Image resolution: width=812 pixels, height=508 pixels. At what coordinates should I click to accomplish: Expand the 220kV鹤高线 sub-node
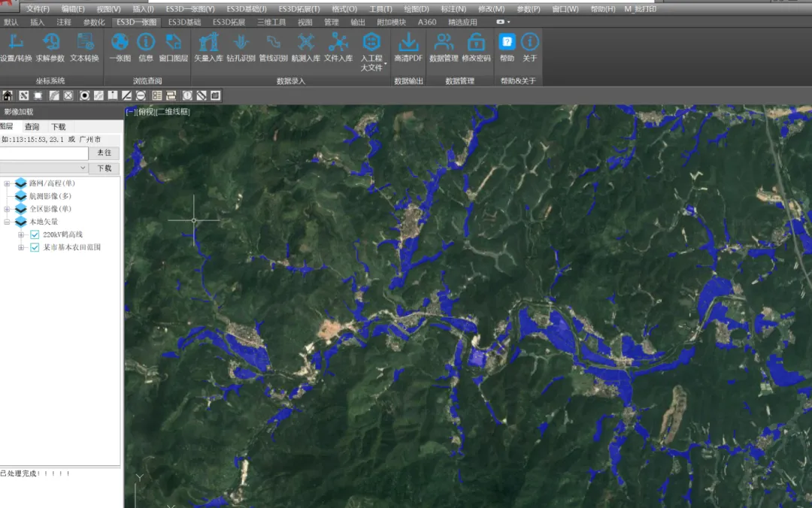21,234
